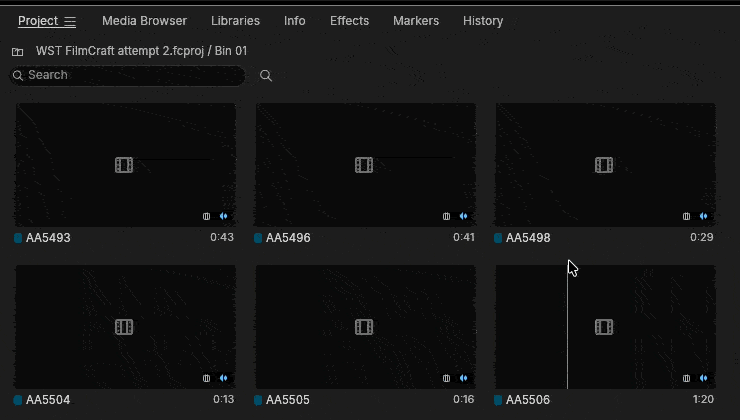Click the audio badge icon on AA5505
This screenshot has width=740, height=420.
(463, 378)
